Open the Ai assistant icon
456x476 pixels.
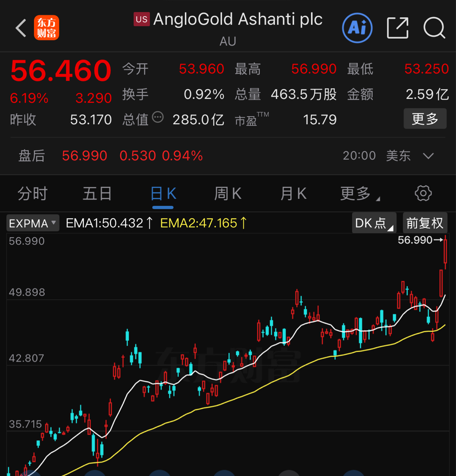pyautogui.click(x=357, y=28)
